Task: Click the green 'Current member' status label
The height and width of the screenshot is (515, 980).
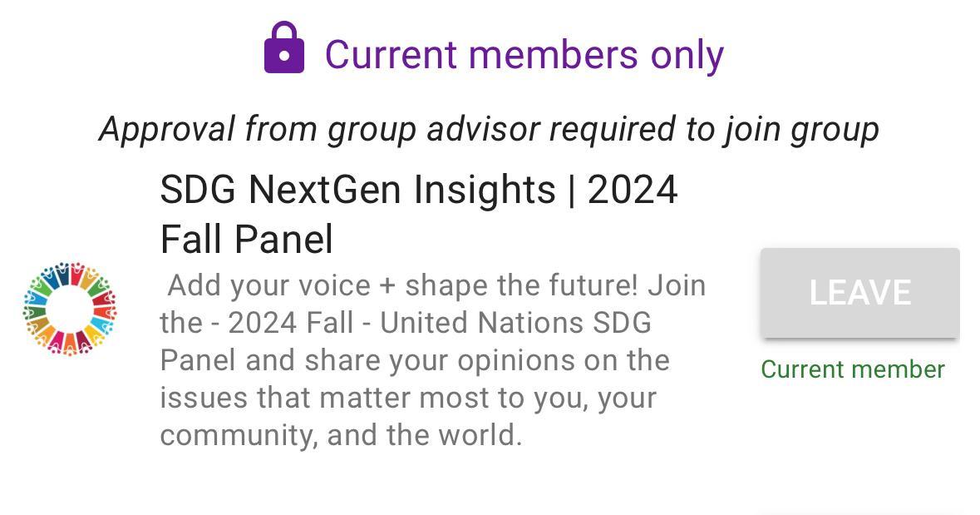Action: click(853, 369)
